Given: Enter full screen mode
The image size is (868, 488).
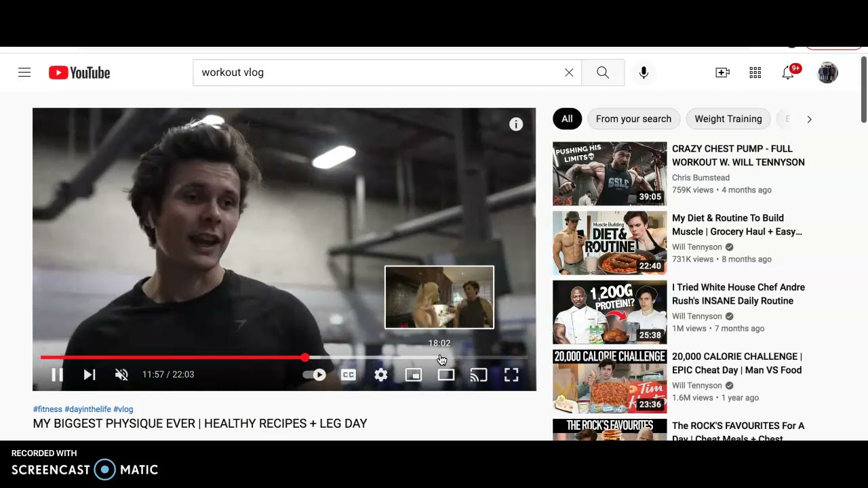Looking at the screenshot, I should pos(511,374).
